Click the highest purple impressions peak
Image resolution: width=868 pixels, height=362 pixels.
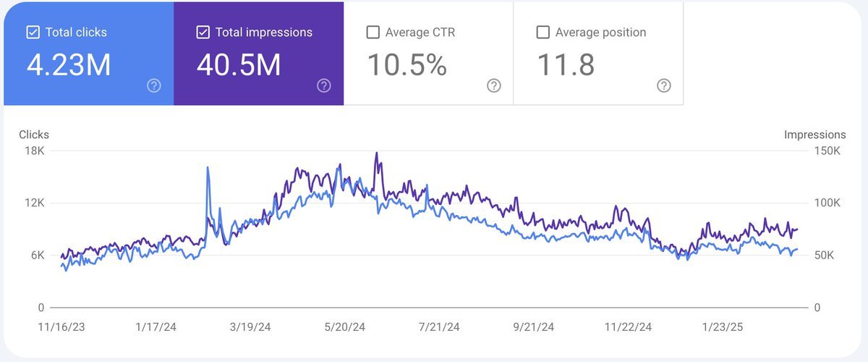[x=377, y=153]
